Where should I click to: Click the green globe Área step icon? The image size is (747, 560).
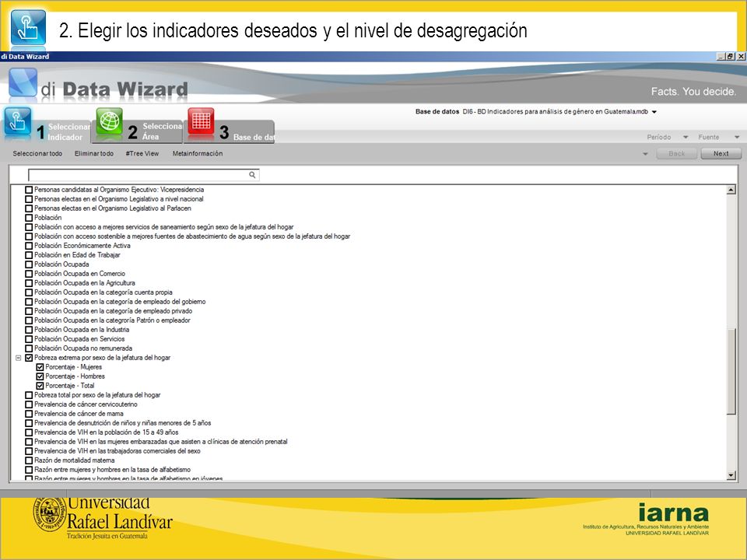point(110,121)
